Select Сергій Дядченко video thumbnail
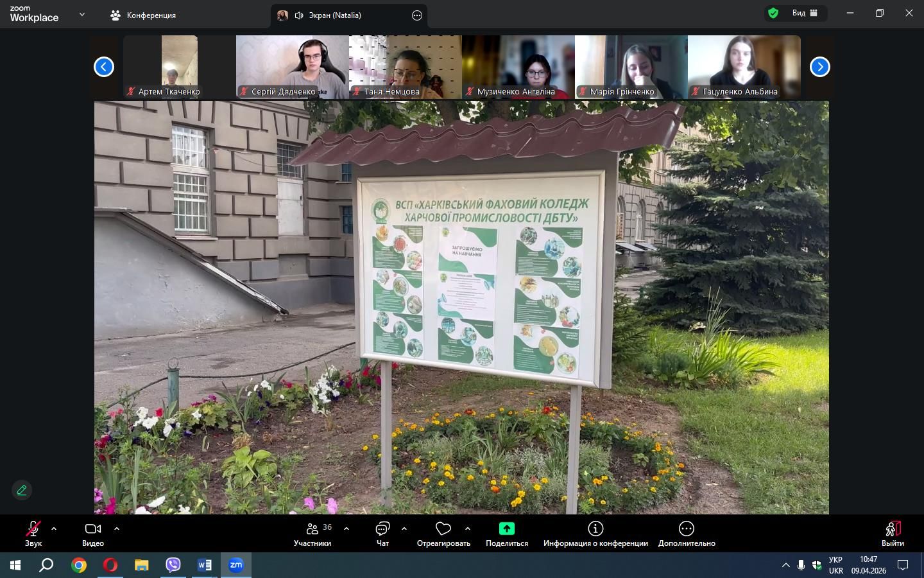 [x=292, y=67]
